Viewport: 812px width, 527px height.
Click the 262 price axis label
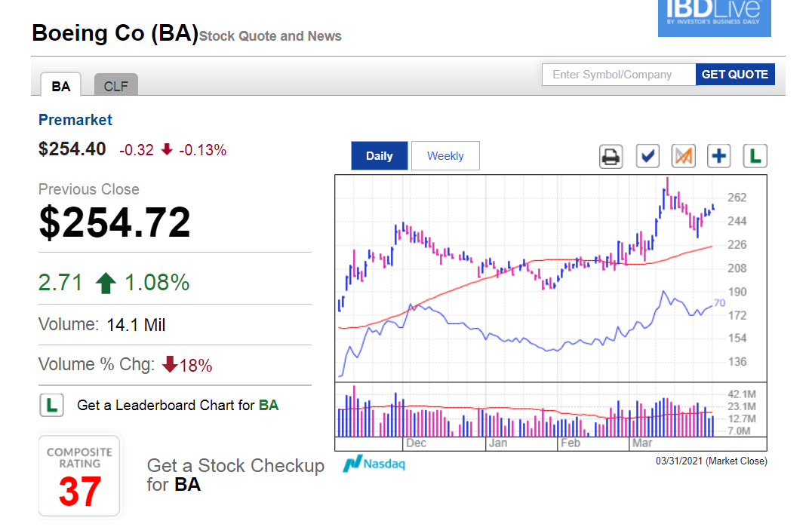pos(737,198)
